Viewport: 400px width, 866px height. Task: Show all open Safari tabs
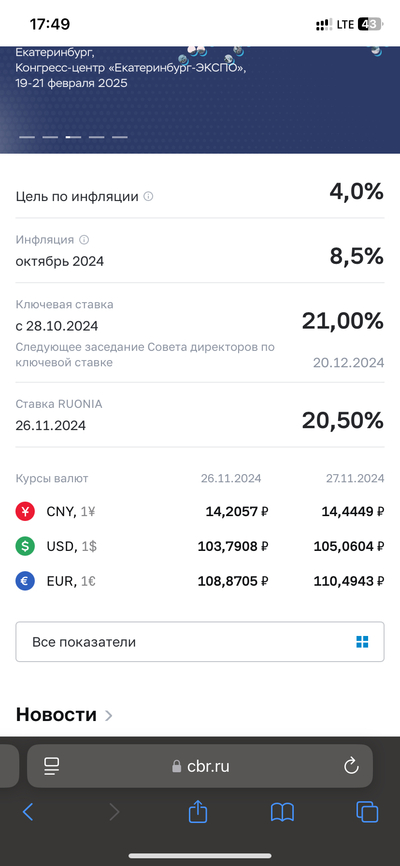pos(367,812)
